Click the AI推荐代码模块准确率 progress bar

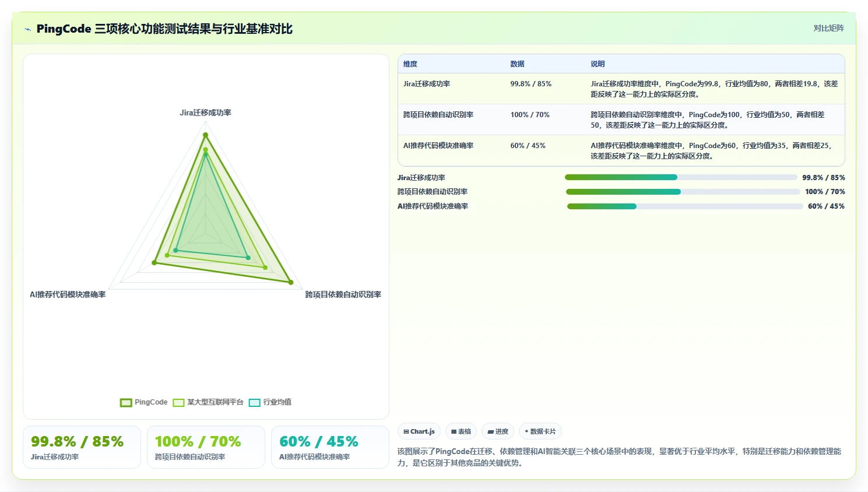pyautogui.click(x=685, y=206)
